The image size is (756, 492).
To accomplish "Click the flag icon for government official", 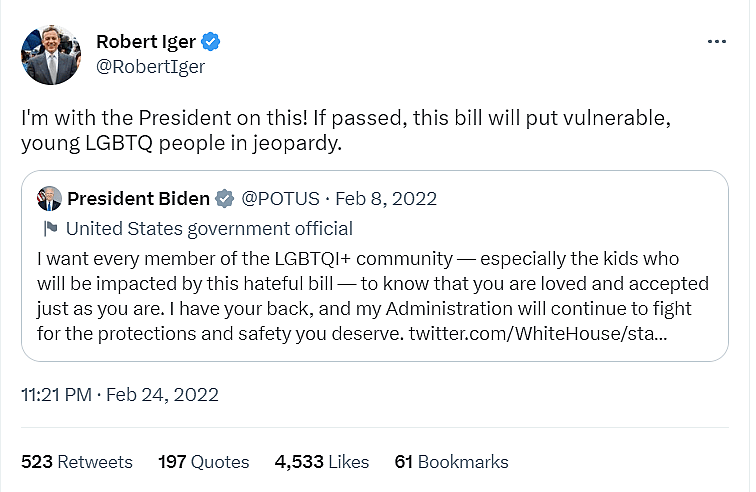I will [x=50, y=228].
